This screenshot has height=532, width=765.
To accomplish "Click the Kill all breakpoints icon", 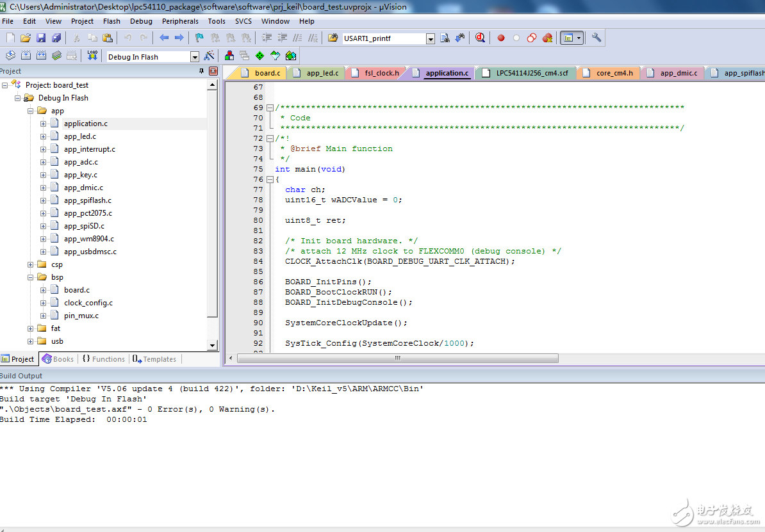I will 547,38.
